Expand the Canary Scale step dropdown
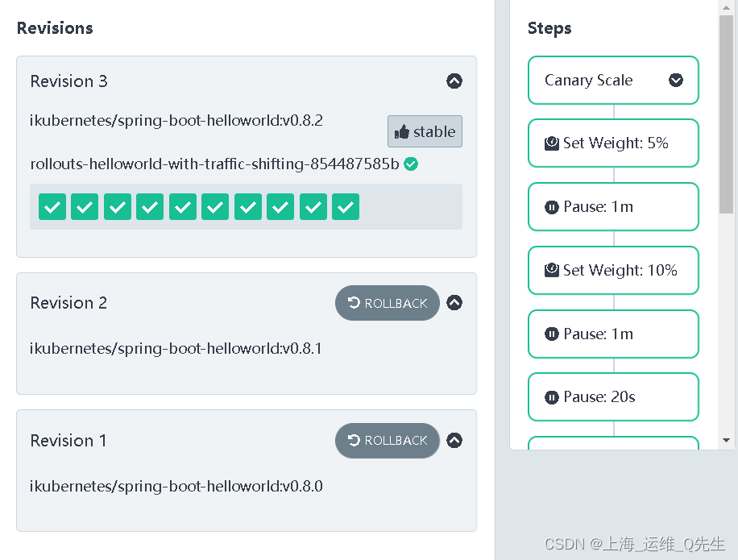Screen dimensions: 738x560 676,80
